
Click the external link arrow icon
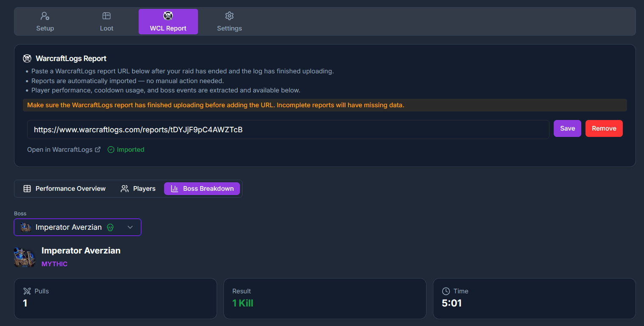coord(98,150)
